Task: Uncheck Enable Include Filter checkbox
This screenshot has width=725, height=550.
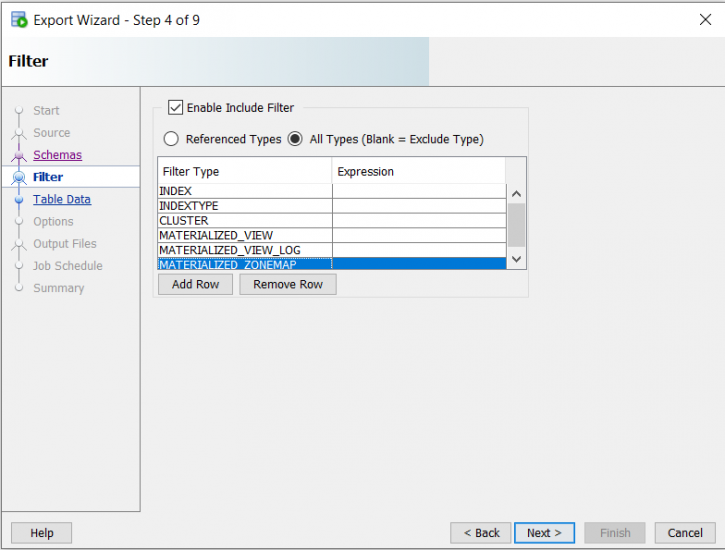Action: [x=176, y=108]
